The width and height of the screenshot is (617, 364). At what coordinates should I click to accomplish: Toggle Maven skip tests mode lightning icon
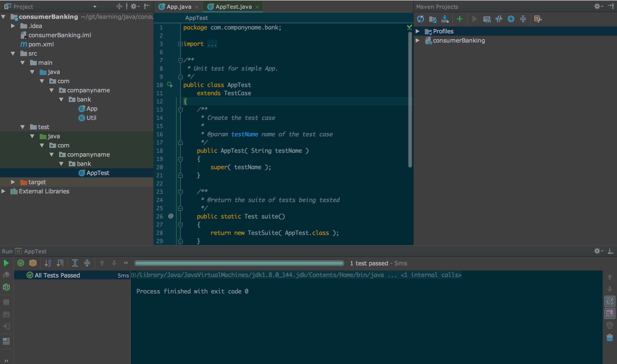point(511,19)
